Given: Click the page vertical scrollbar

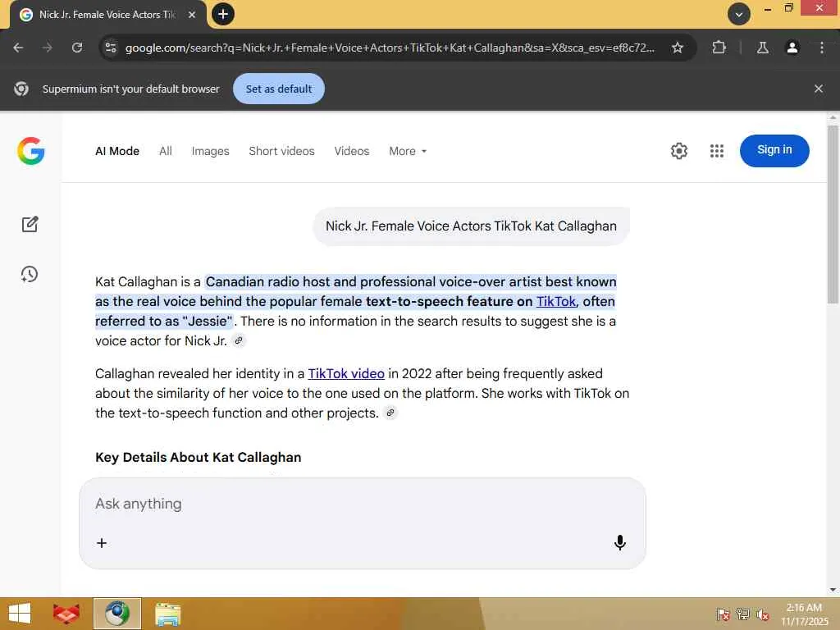Looking at the screenshot, I should pyautogui.click(x=833, y=214).
